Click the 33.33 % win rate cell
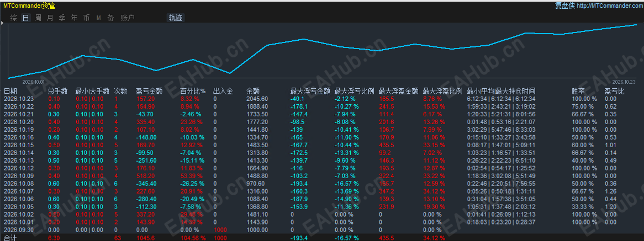The width and height of the screenshot is (644, 241). [x=583, y=206]
